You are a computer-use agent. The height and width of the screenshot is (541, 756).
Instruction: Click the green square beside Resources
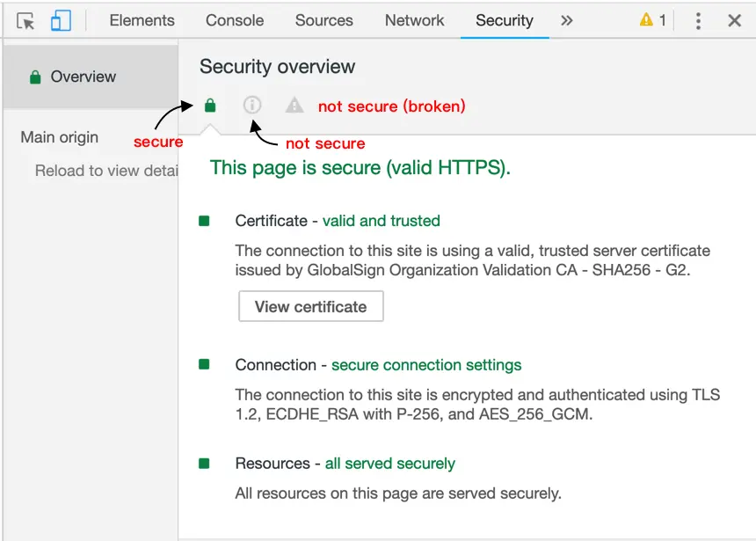(x=205, y=463)
